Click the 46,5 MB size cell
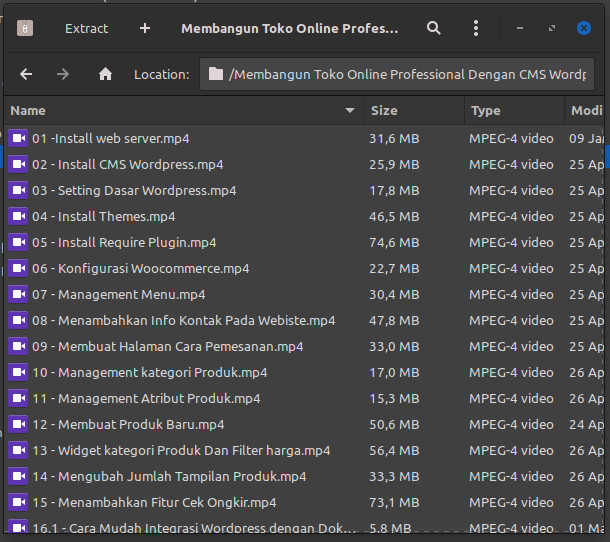 [x=394, y=216]
